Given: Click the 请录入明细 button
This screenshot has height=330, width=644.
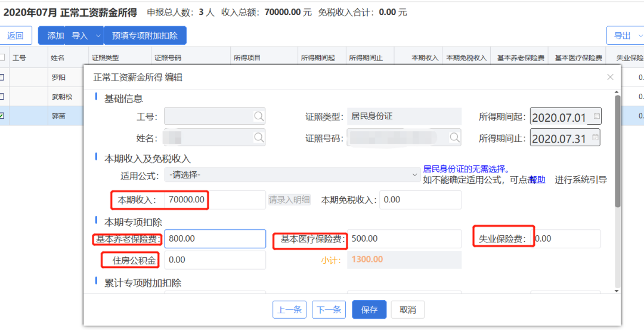Looking at the screenshot, I should coord(289,200).
